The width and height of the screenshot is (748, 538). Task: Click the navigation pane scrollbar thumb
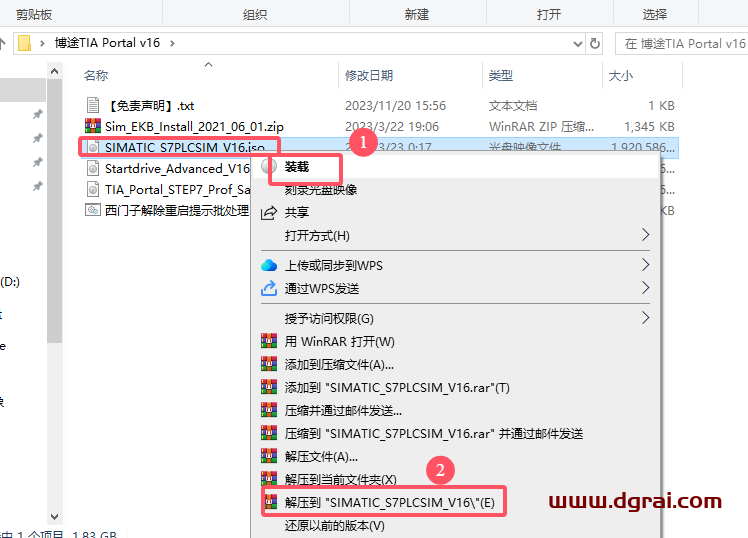(x=54, y=211)
